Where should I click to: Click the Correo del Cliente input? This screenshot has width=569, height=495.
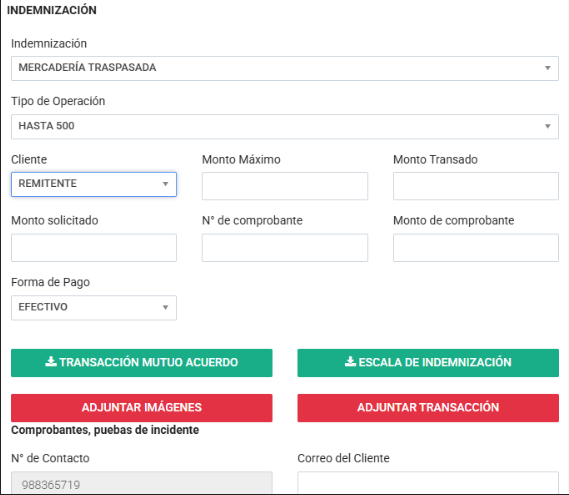point(428,483)
